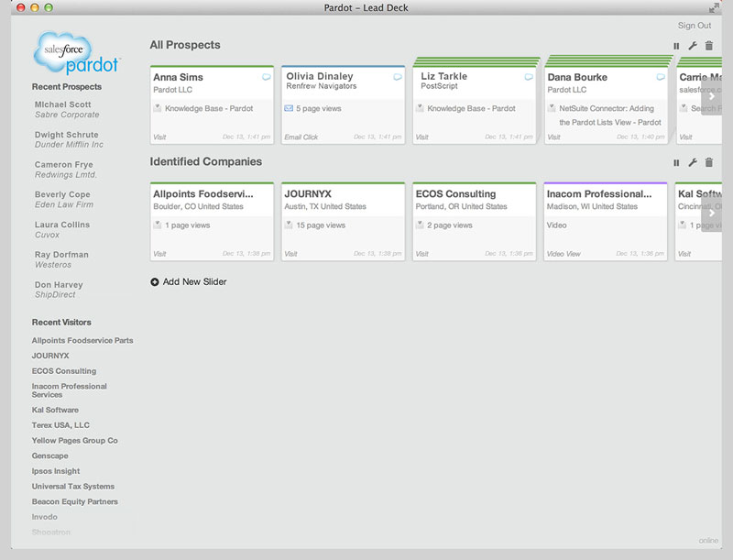
Task: Click the chat bubble icon on Anna Sims card
Action: click(x=266, y=77)
